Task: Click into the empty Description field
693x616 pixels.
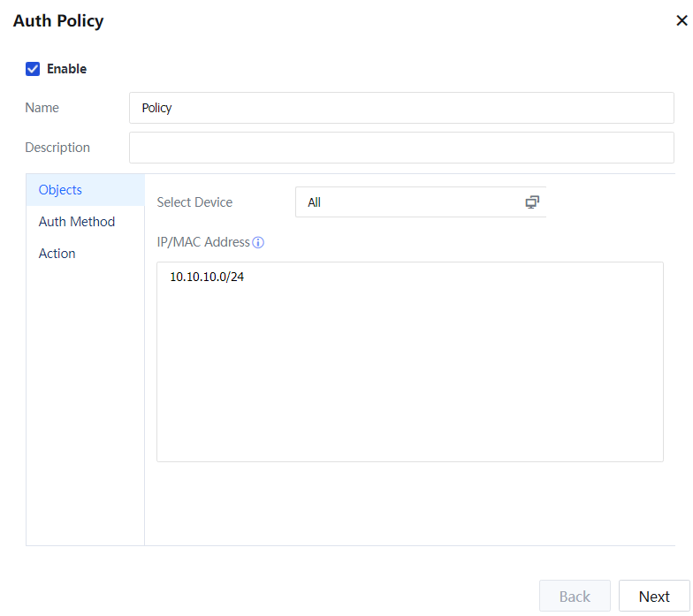Action: click(x=400, y=148)
